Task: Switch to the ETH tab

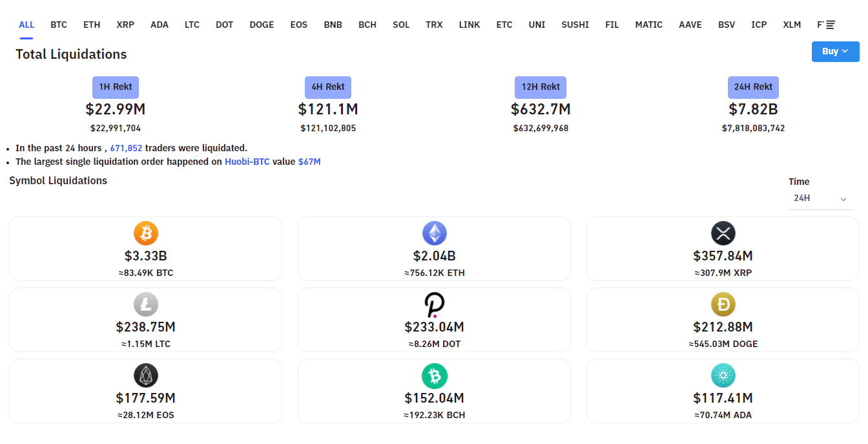Action: pos(92,25)
